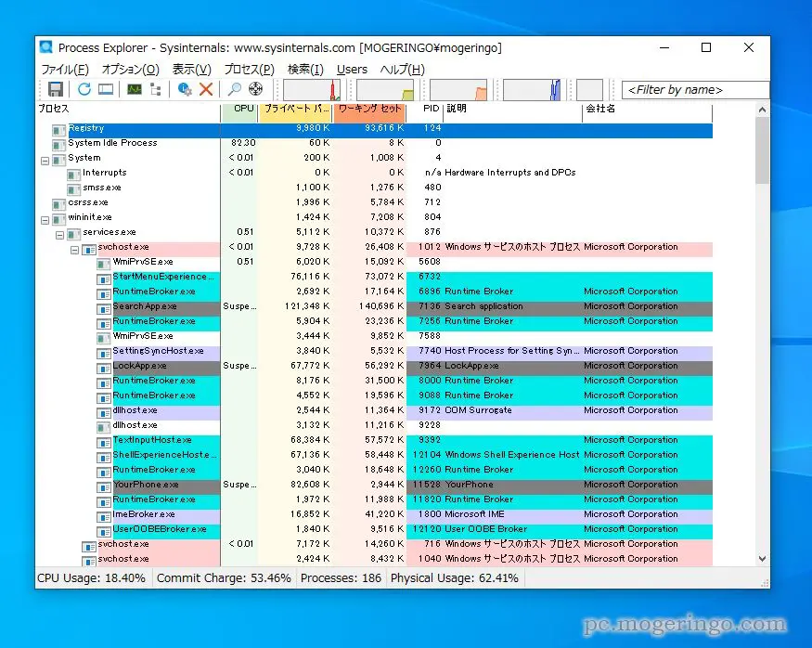
Task: Click the scrollbar down arrow
Action: [762, 558]
